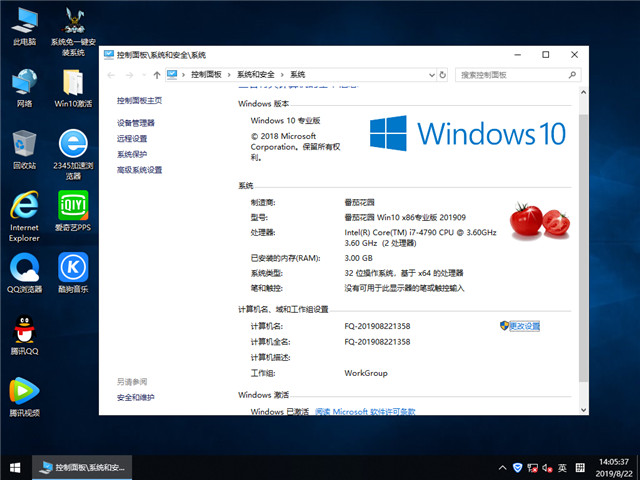Screen dimensions: 640x480
Task: Open the 回收站 recycle bin icon
Action: pos(24,150)
